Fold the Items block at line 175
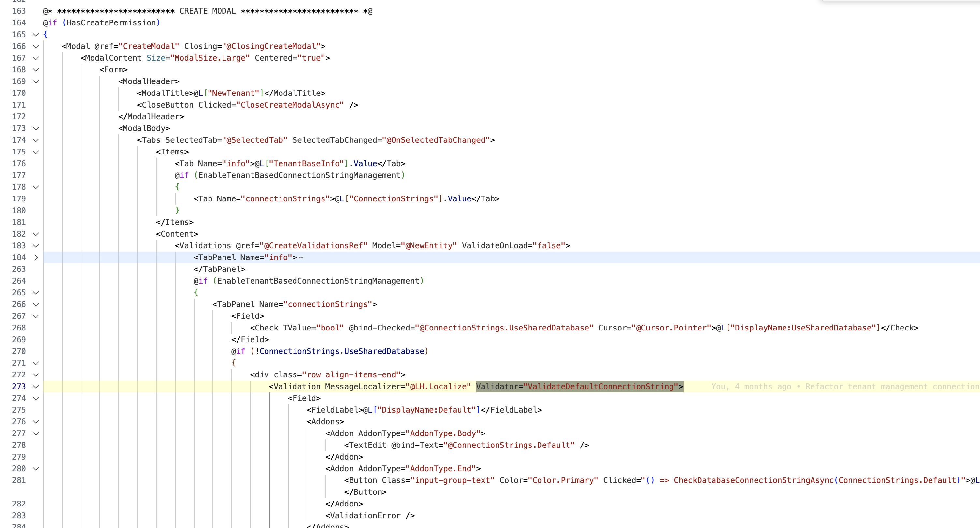The height and width of the screenshot is (528, 980). (x=36, y=152)
